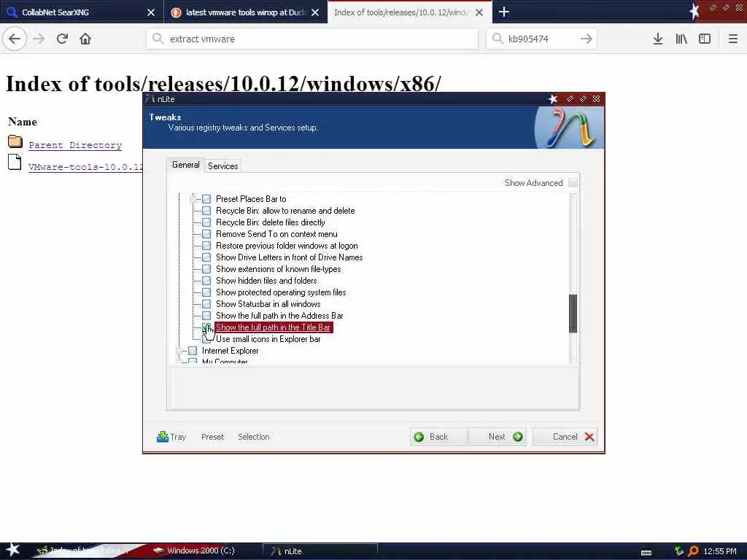Expand the Preset Places Bar to node
The height and width of the screenshot is (560, 747).
click(193, 199)
